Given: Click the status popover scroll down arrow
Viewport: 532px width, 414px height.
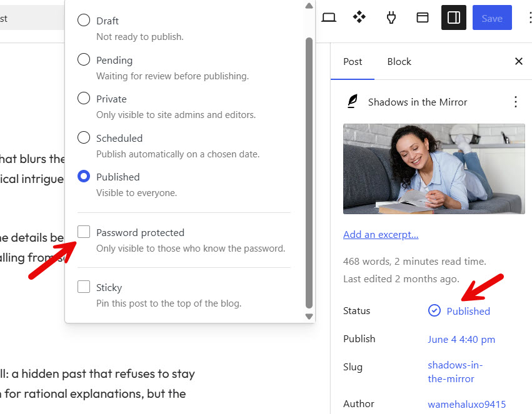Looking at the screenshot, I should pyautogui.click(x=309, y=317).
